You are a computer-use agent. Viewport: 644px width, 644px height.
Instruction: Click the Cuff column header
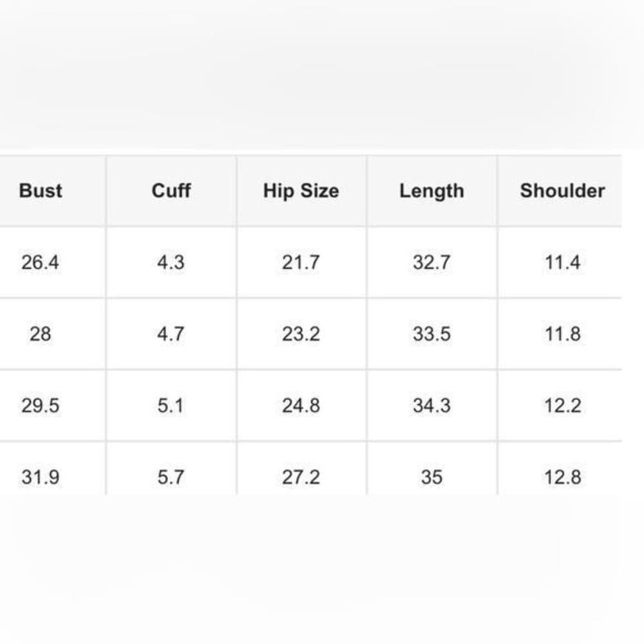click(171, 191)
